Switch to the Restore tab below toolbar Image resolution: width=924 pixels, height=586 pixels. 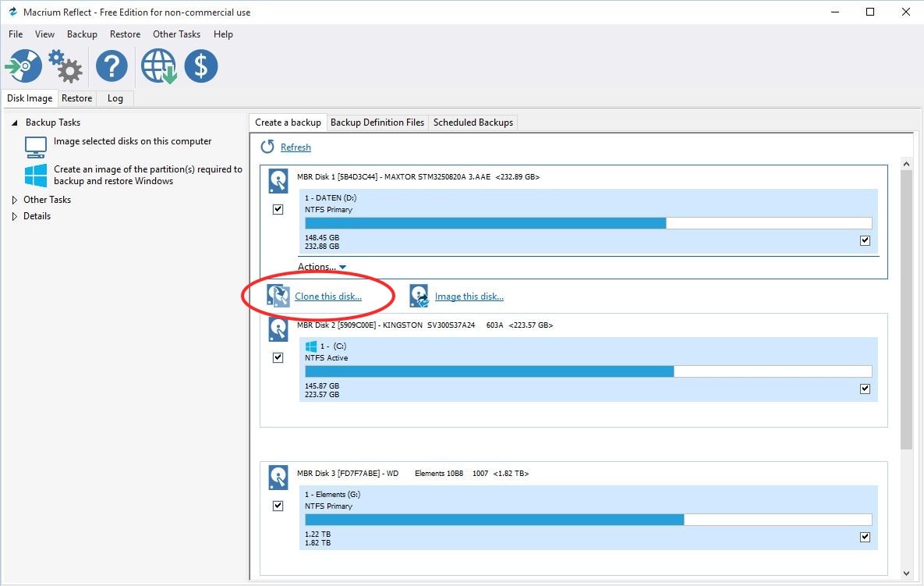76,98
